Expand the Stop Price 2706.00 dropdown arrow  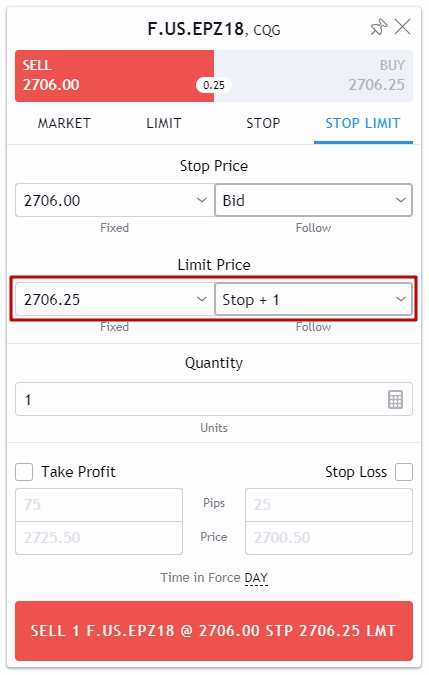point(201,200)
